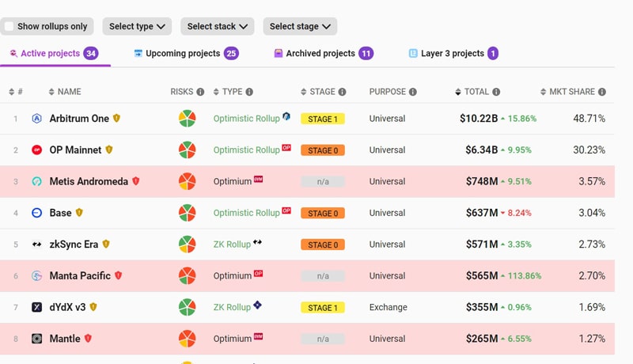Click the STAGE column info icon
The width and height of the screenshot is (633, 364).
pyautogui.click(x=343, y=92)
